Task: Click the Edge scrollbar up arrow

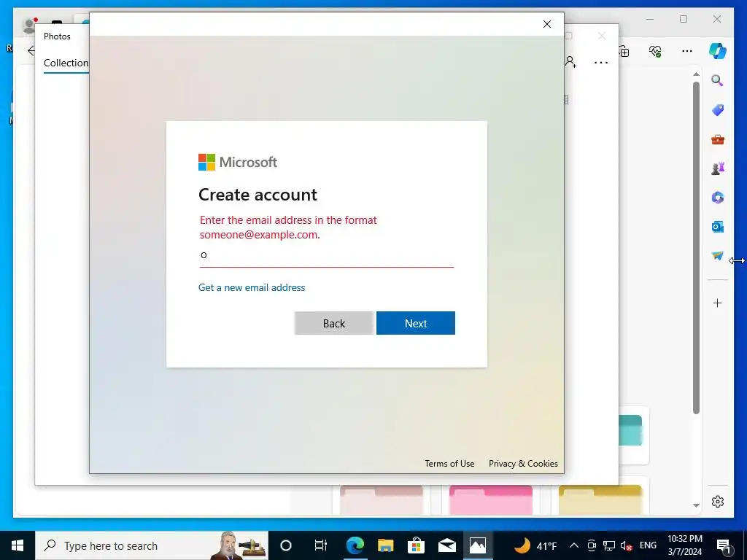Action: (x=696, y=74)
